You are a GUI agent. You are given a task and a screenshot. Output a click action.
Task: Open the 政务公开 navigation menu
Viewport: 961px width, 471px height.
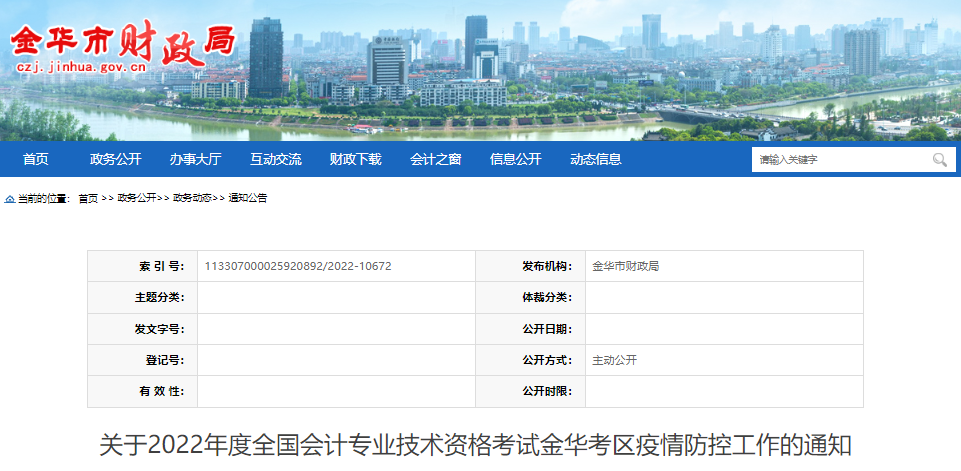[115, 160]
